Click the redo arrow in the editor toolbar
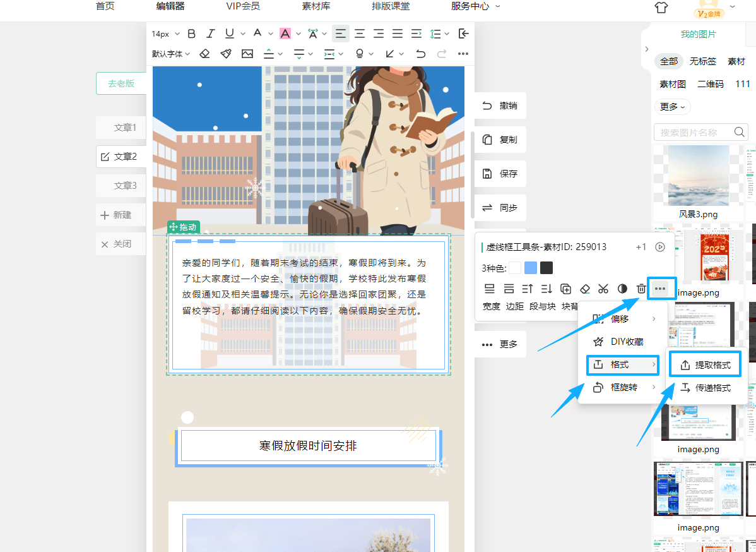Viewport: 756px width, 552px height. pyautogui.click(x=442, y=54)
